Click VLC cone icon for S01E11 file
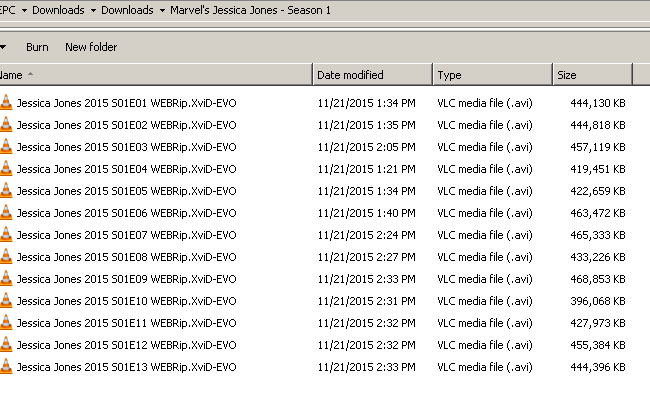The width and height of the screenshot is (650, 396). [6, 322]
